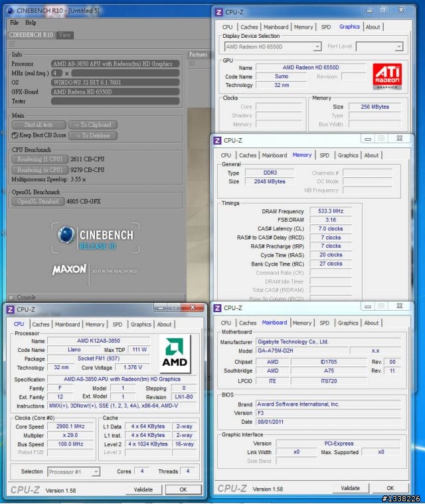Click the Pictures panel header

(x=198, y=54)
